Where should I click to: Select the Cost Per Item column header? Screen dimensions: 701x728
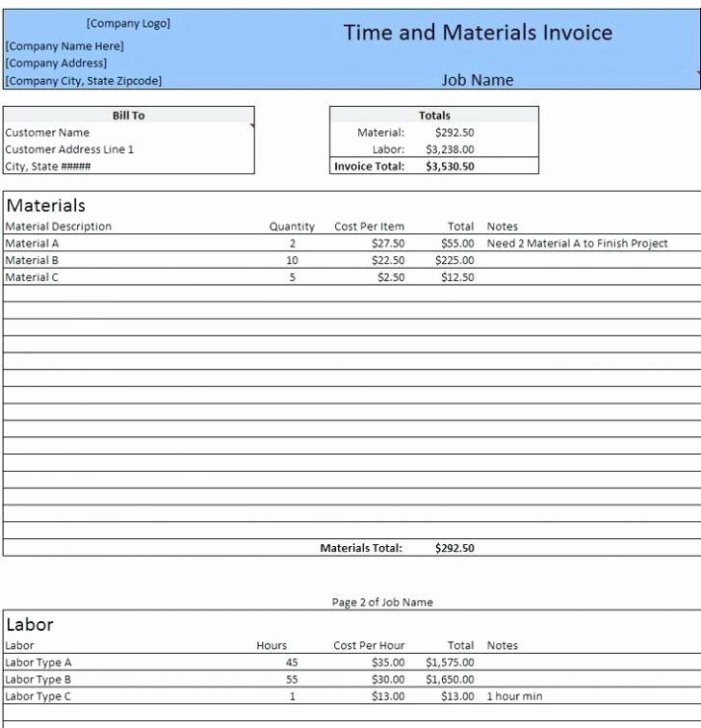[x=369, y=226]
